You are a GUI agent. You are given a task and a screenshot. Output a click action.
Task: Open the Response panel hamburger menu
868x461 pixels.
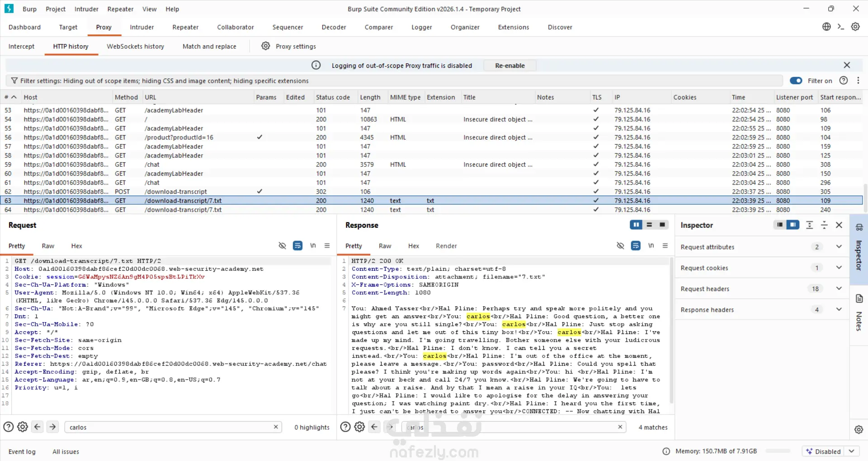click(x=665, y=245)
